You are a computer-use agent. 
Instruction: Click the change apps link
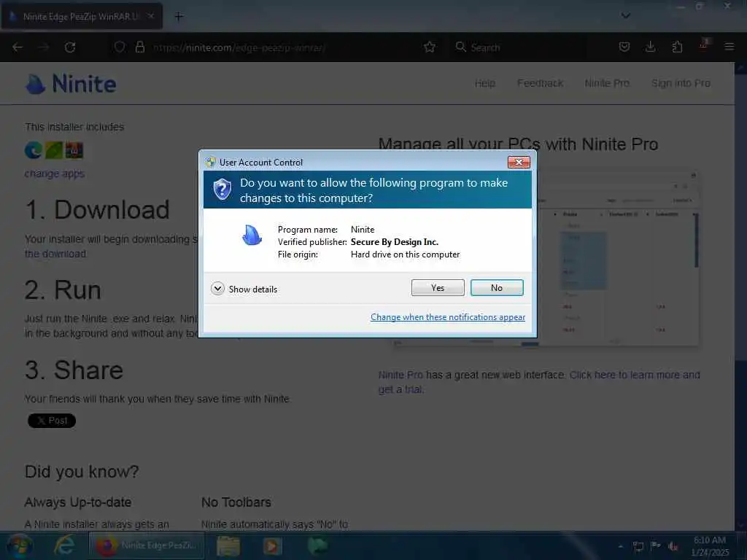point(55,174)
